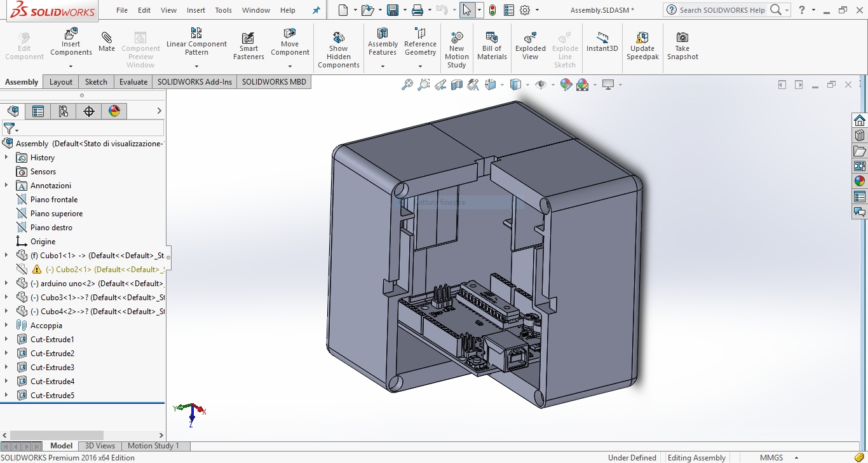Open Bill of Materials

(x=492, y=45)
